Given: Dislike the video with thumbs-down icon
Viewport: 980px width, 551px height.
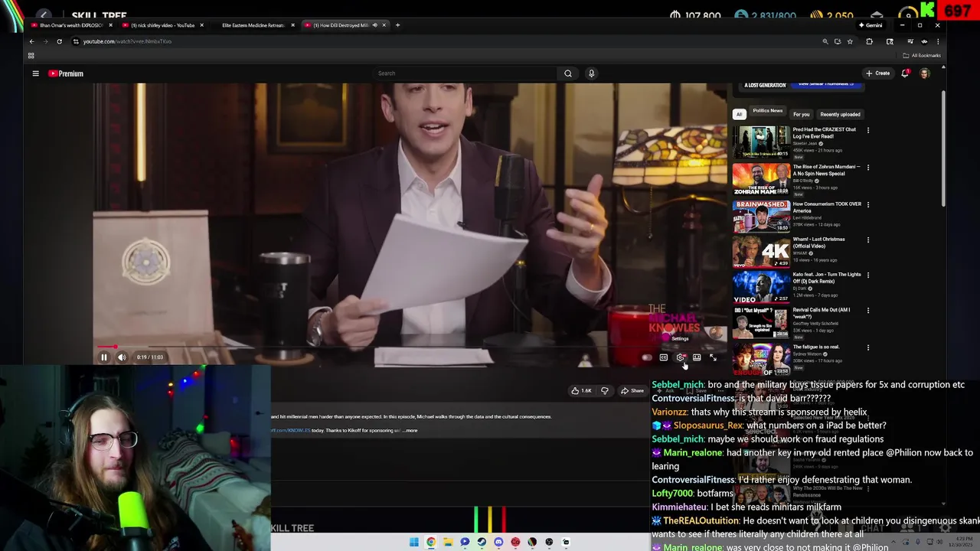Looking at the screenshot, I should (x=605, y=391).
